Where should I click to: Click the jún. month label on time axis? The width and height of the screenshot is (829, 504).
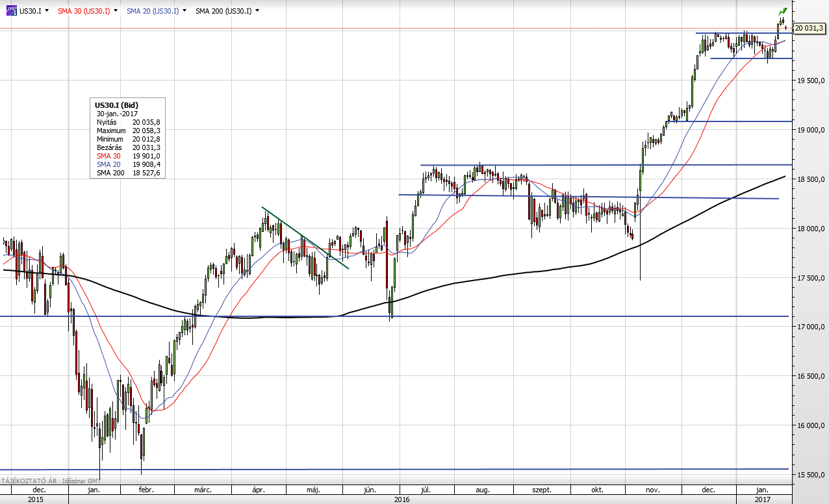tap(371, 490)
